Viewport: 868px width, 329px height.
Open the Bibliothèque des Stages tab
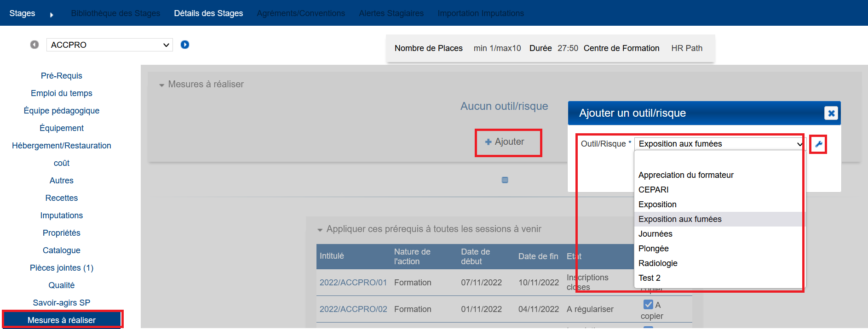[115, 13]
